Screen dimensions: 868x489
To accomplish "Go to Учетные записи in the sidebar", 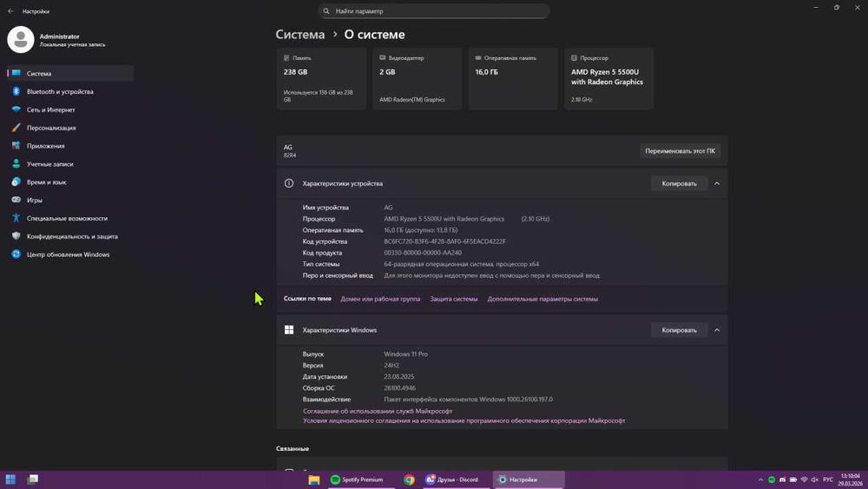I will (x=70, y=164).
